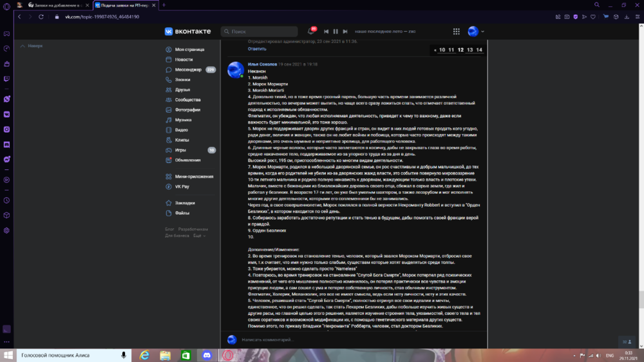Go to topic page 13

pos(470,50)
